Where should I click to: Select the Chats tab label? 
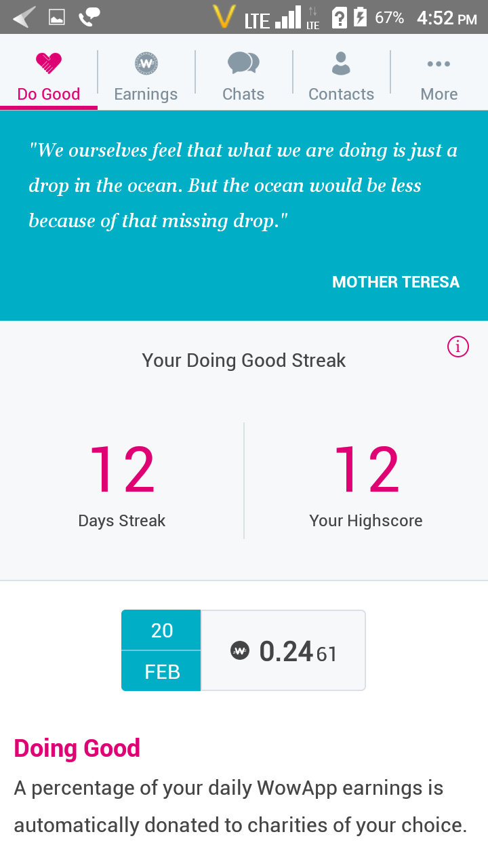click(243, 94)
